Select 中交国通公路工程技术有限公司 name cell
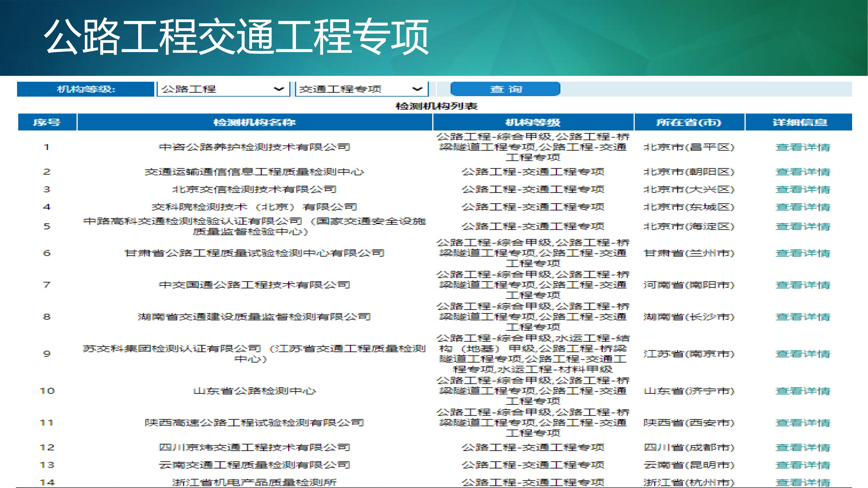Screen dimensions: 868x488 254,285
